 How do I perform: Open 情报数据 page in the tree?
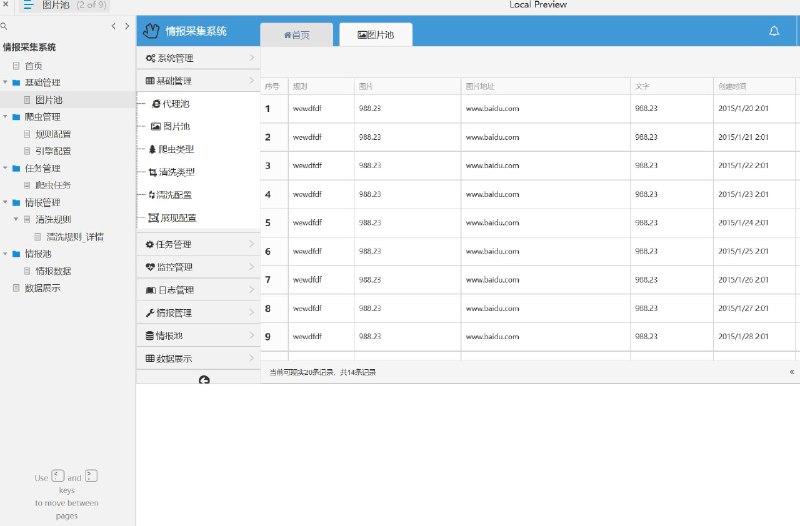pyautogui.click(x=53, y=271)
